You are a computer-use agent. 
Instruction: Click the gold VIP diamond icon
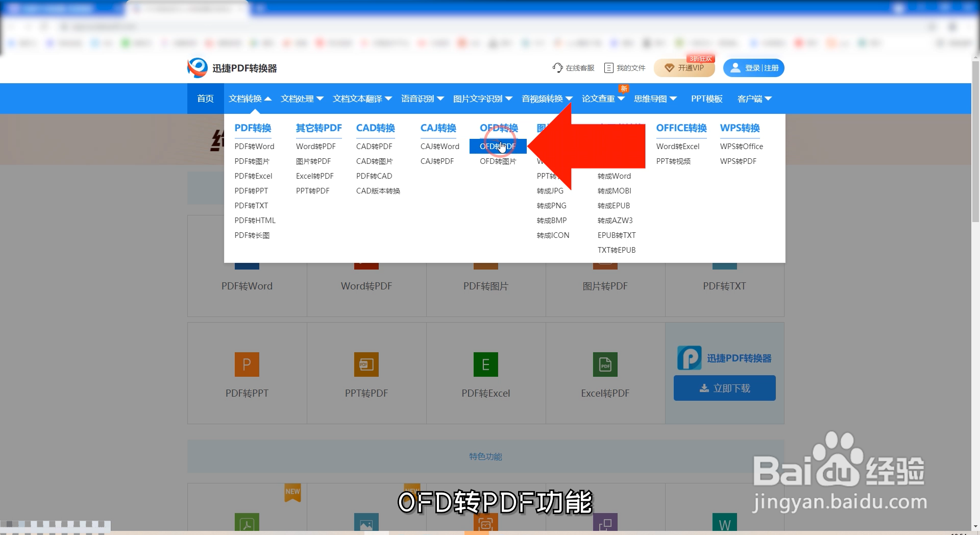pyautogui.click(x=669, y=68)
